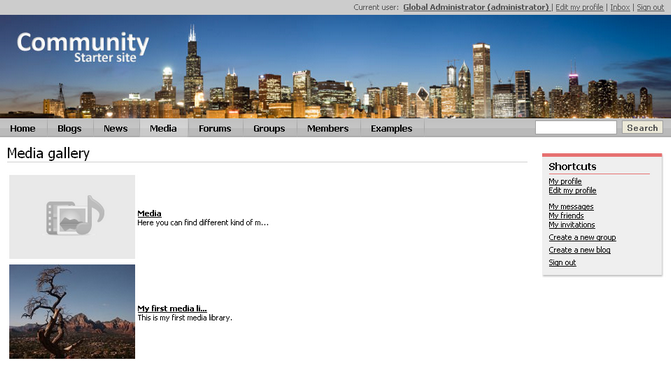Open the News tab
Screen dimensions: 671x373
[x=116, y=128]
